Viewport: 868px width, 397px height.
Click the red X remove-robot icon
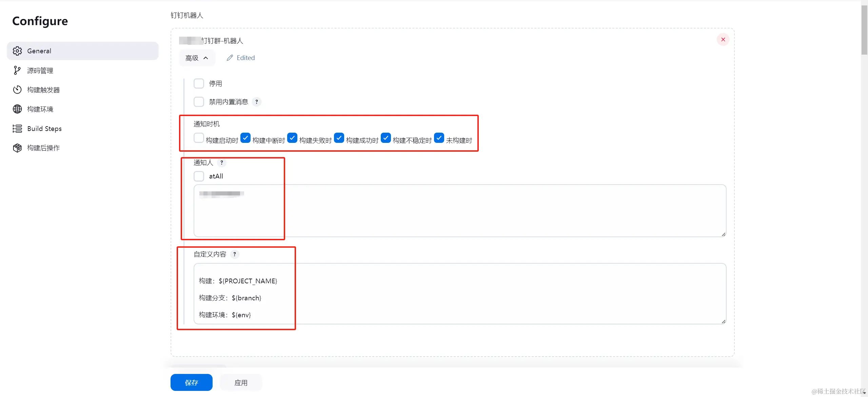723,40
